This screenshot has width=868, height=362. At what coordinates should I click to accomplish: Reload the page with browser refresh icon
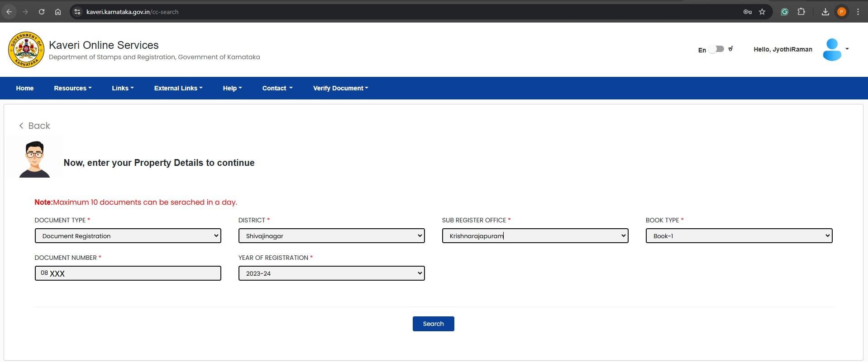(41, 12)
